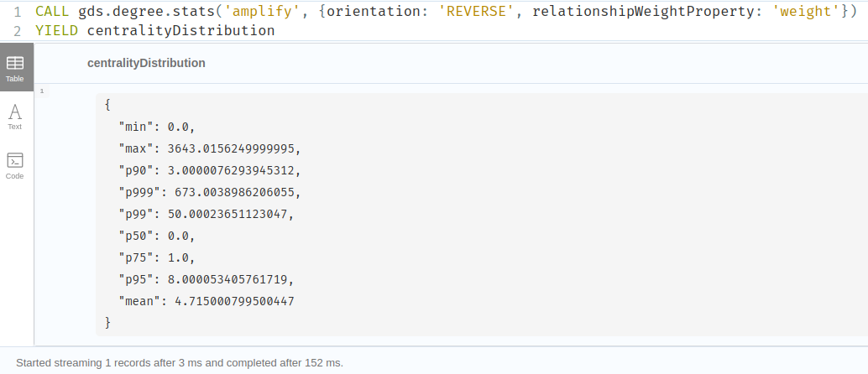Screen dimensions: 868x374
Task: Click the 'weight' property string
Action: coord(805,11)
